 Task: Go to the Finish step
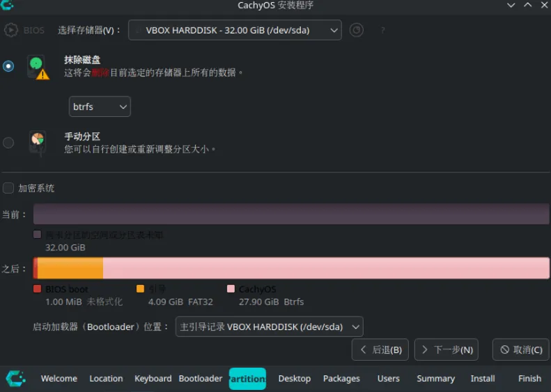click(x=529, y=379)
